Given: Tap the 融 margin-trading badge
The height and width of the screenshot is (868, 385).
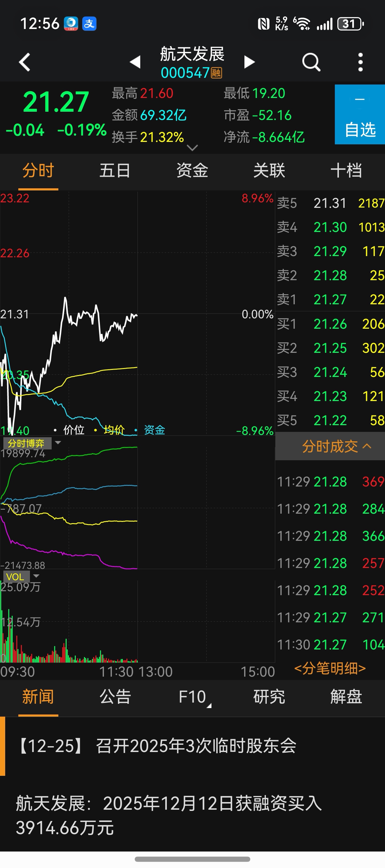Looking at the screenshot, I should [216, 73].
